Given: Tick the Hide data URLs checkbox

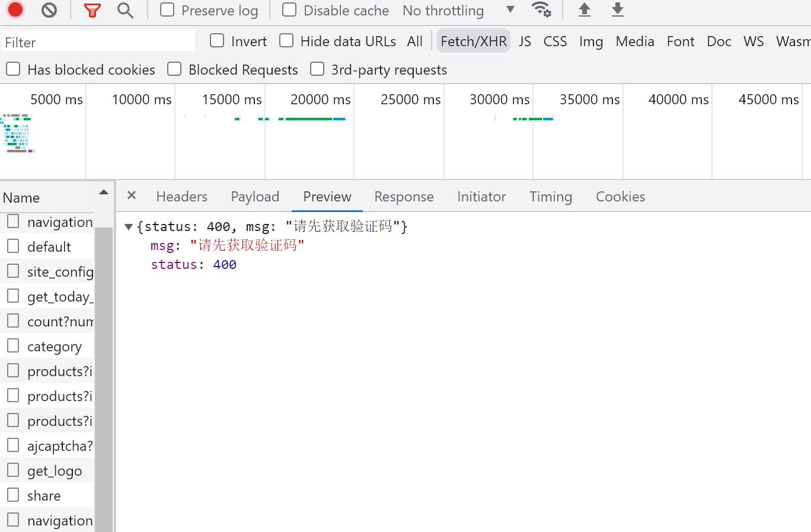Looking at the screenshot, I should [286, 41].
